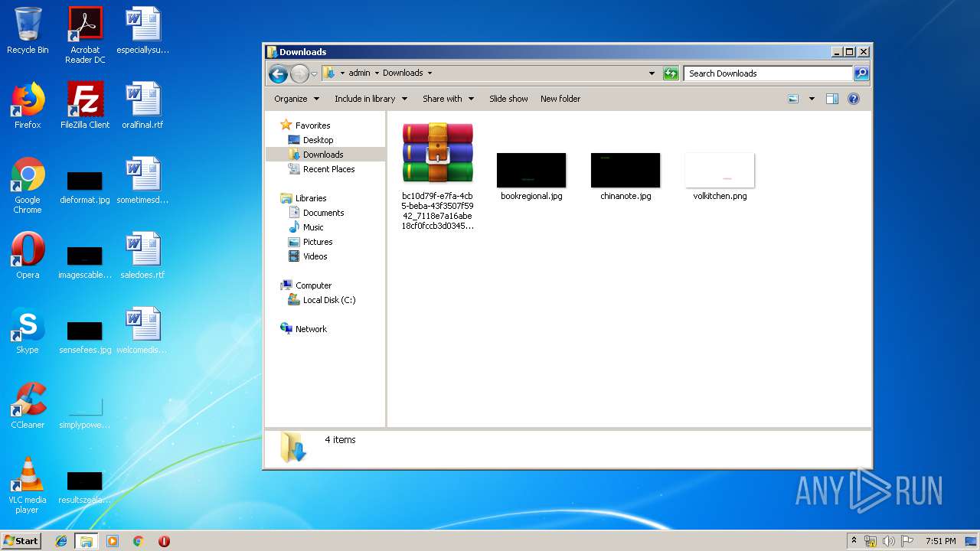This screenshot has width=980, height=551.
Task: Open Recent Places in navigation pane
Action: click(x=322, y=169)
